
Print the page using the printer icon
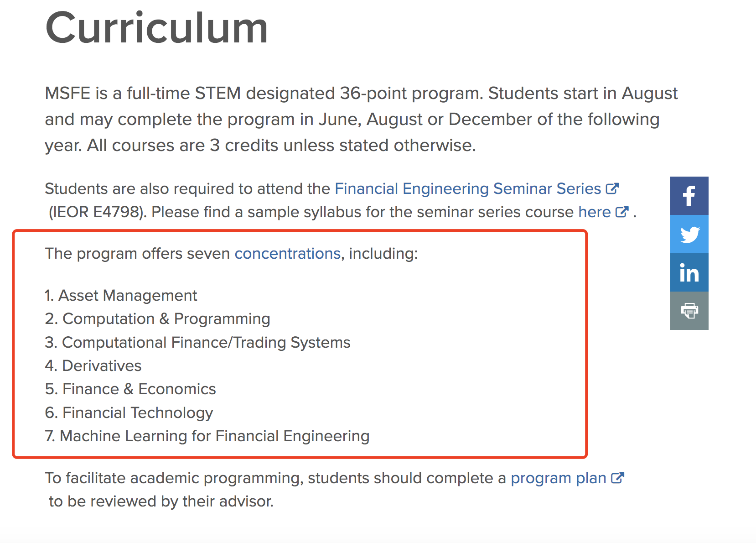click(689, 311)
